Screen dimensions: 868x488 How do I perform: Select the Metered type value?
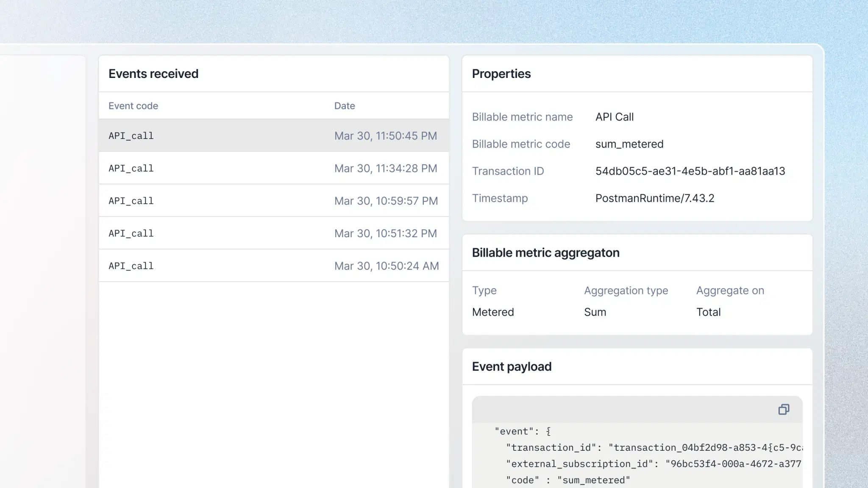[493, 312]
